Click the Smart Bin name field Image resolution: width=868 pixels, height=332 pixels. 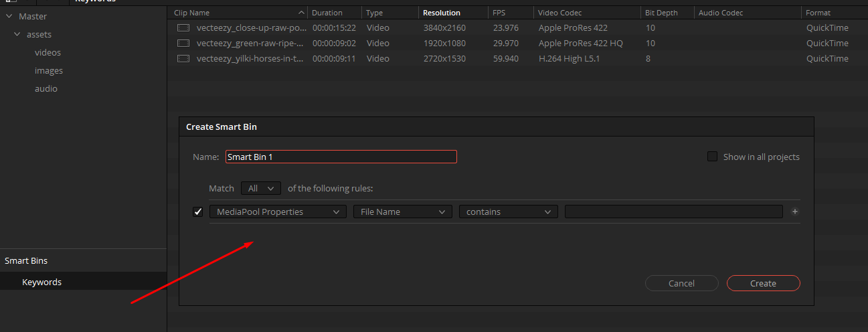(341, 157)
